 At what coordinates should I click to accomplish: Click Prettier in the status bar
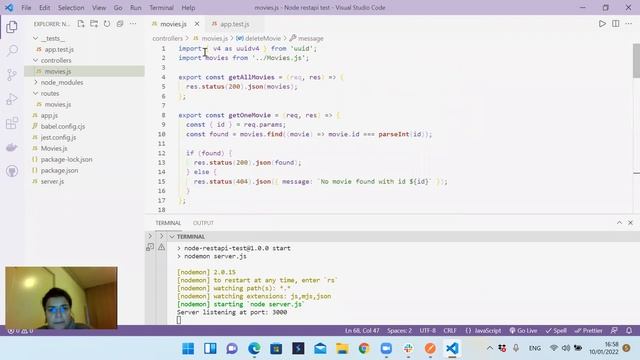(588, 331)
